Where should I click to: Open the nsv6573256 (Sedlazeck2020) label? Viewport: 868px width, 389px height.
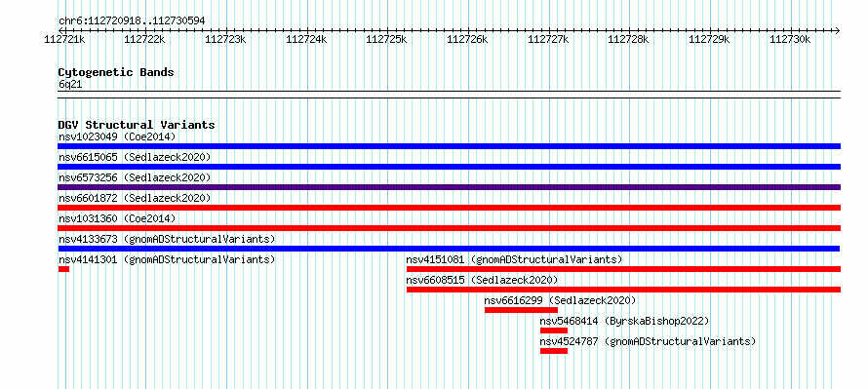[x=135, y=177]
